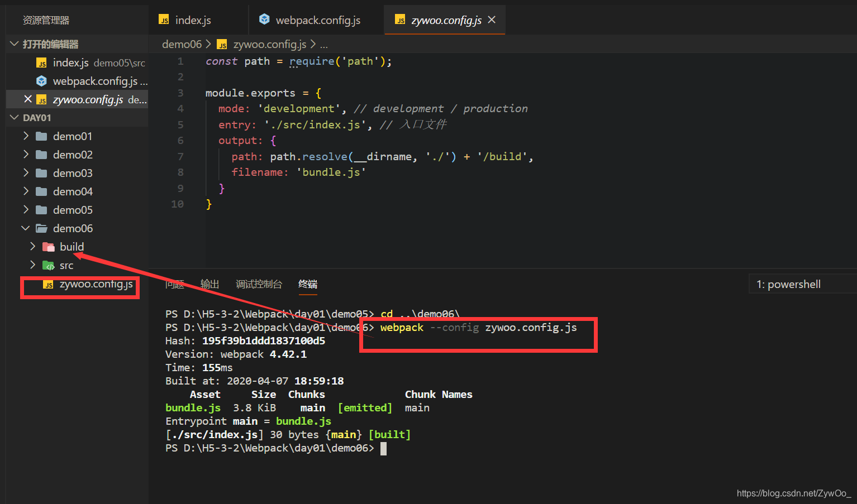Screen dimensions: 857x504
Task: Expand the demo05 folder
Action: tap(26, 209)
